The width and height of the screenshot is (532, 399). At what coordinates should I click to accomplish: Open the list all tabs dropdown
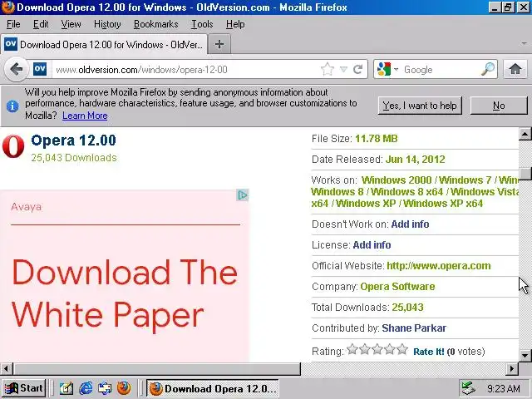tap(525, 44)
